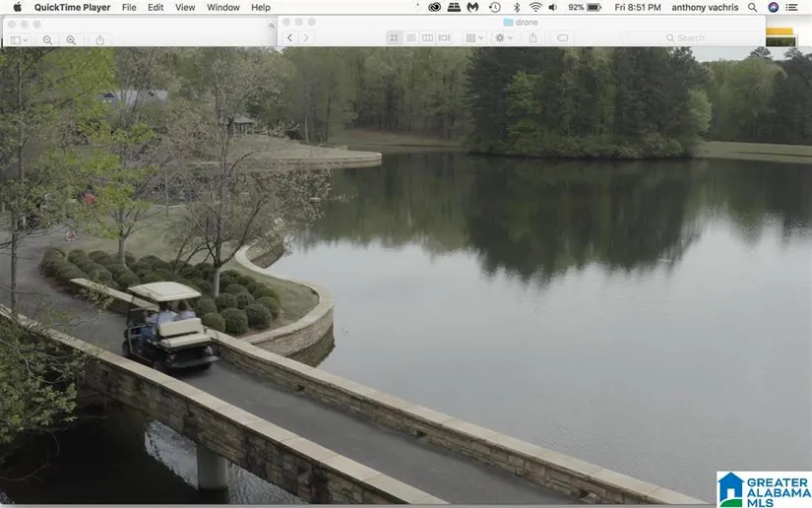Switch Finder to cover flow view
Image resolution: width=812 pixels, height=508 pixels.
coord(444,37)
